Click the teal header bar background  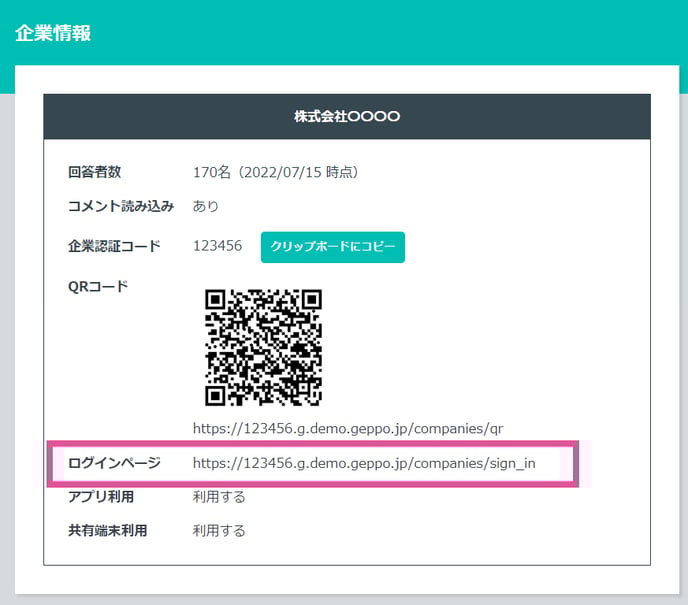point(400,30)
